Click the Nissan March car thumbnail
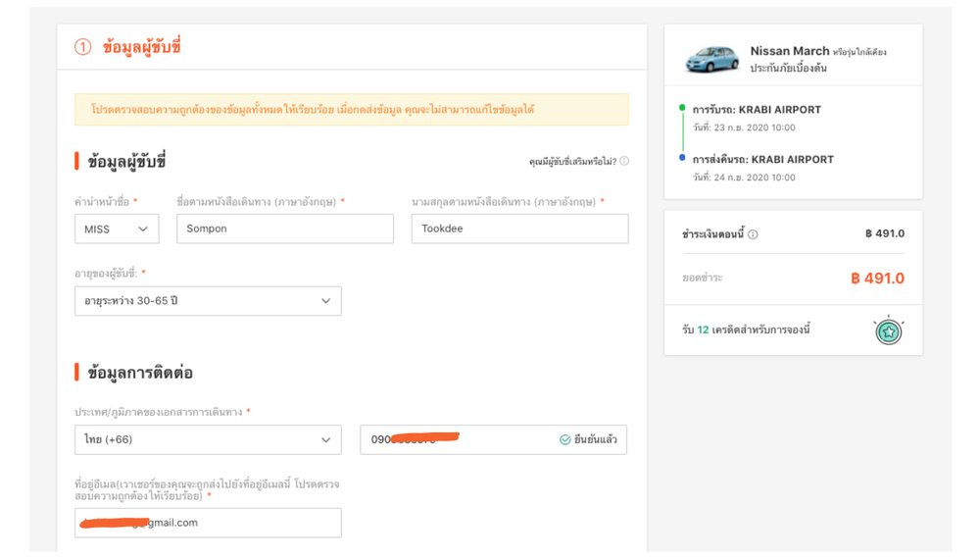 [712, 58]
